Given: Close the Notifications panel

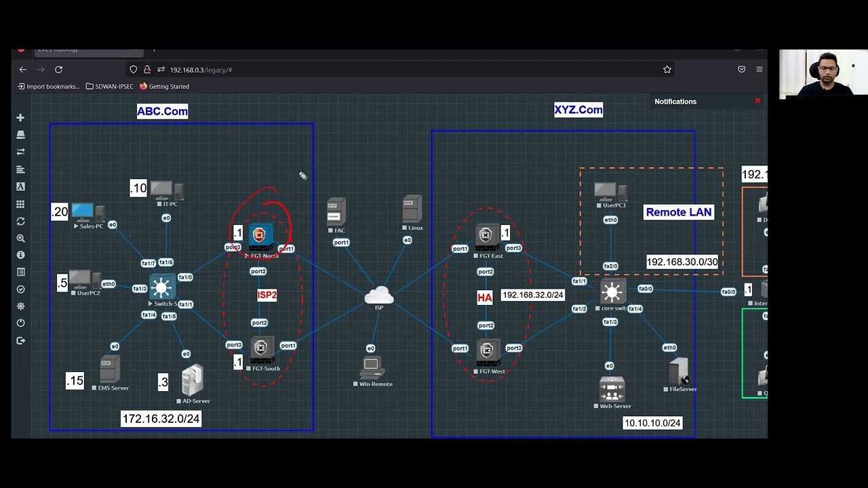Looking at the screenshot, I should [x=757, y=101].
